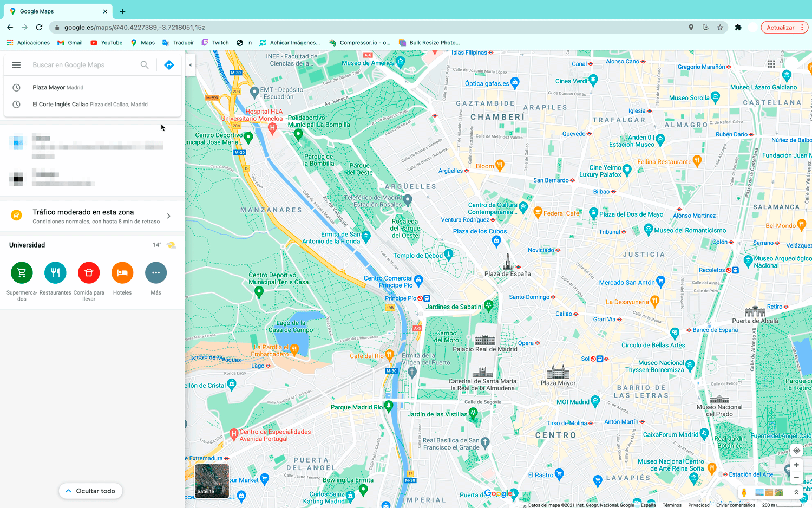
Task: Zoom in with the plus button
Action: [796, 465]
